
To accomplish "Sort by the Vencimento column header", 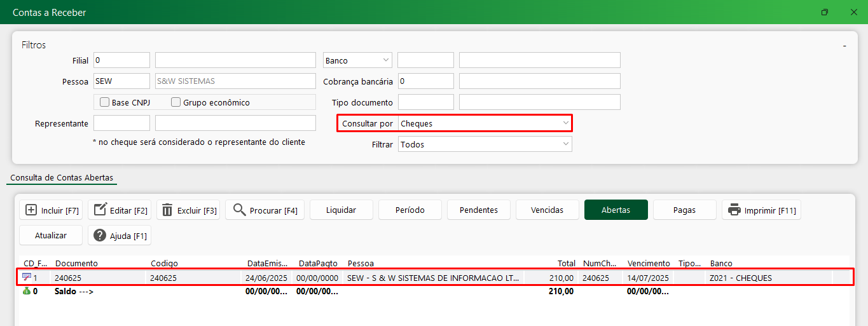I will pos(648,263).
